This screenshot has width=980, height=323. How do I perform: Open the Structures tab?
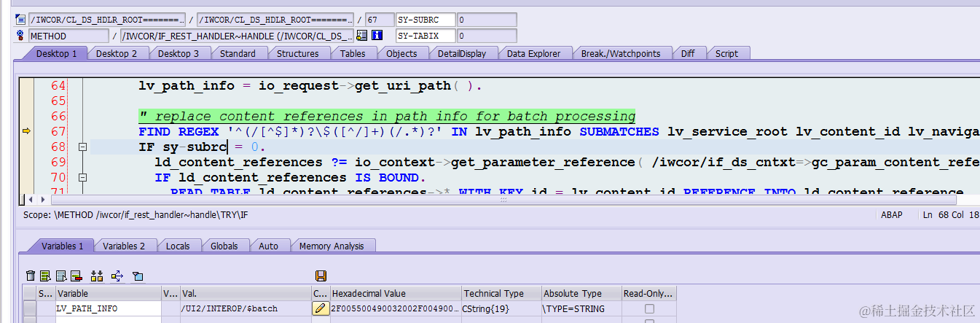297,53
